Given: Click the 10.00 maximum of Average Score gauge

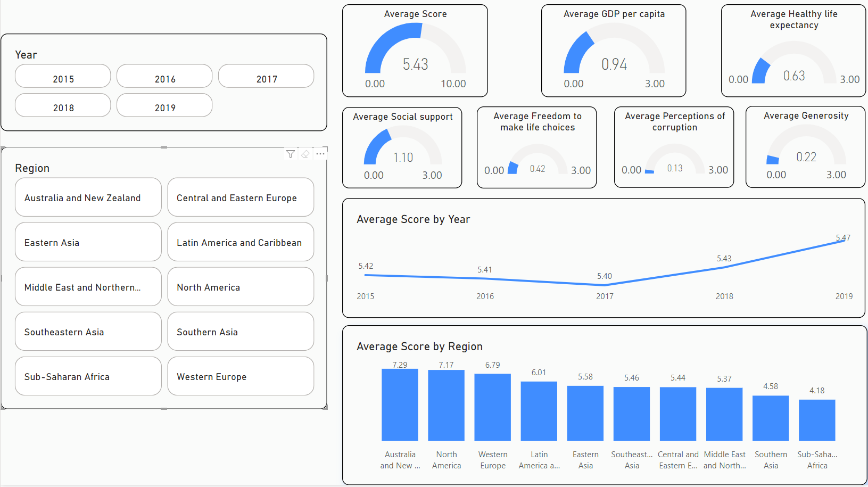Looking at the screenshot, I should point(453,84).
